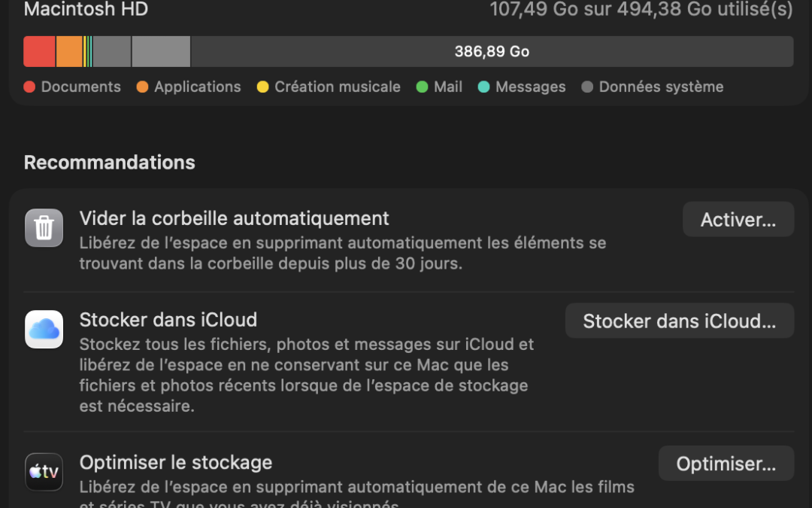Select the widest light gray storage bar segment
This screenshot has height=508, width=812.
coord(161,52)
